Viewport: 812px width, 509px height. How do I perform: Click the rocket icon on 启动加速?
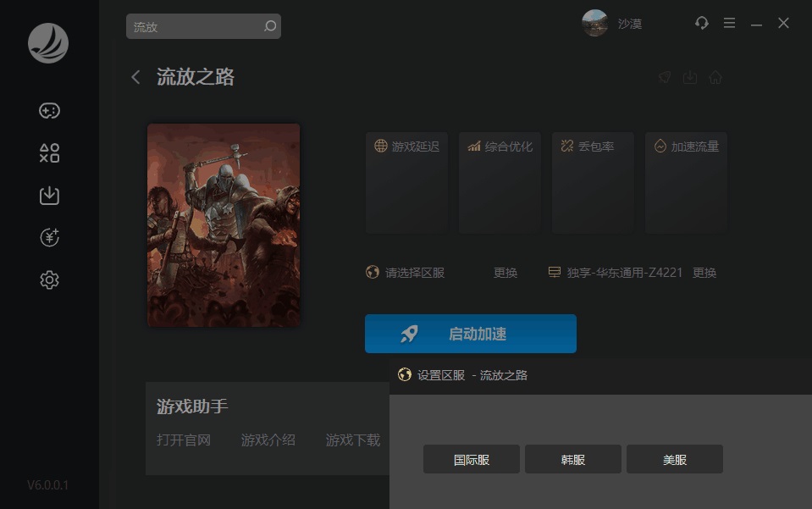pyautogui.click(x=409, y=334)
